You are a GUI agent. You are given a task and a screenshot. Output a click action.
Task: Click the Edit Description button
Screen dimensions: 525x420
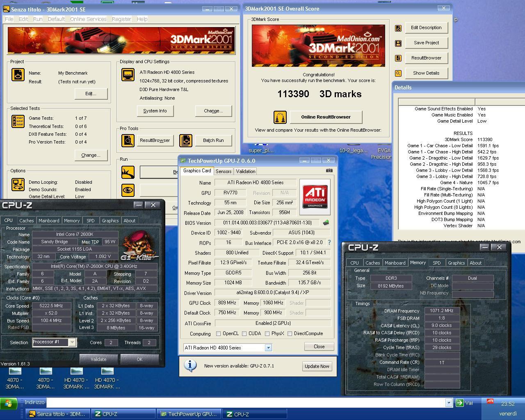coord(426,27)
